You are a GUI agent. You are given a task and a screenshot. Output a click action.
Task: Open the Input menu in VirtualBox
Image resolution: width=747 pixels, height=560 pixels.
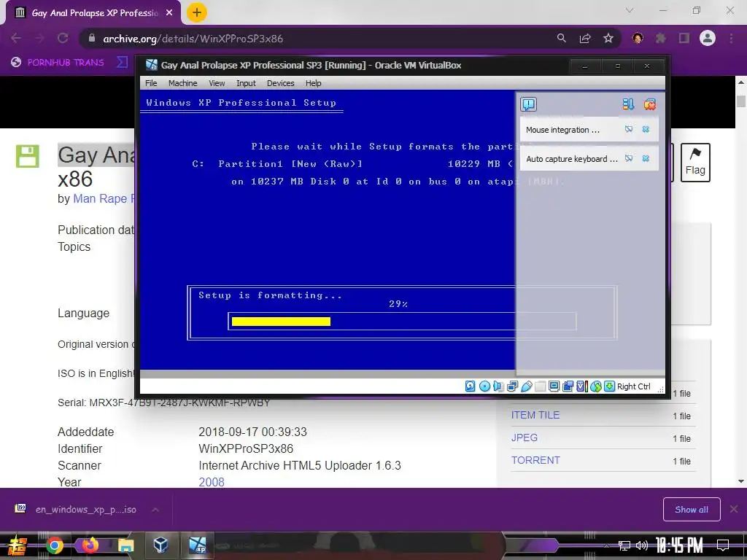coord(246,83)
